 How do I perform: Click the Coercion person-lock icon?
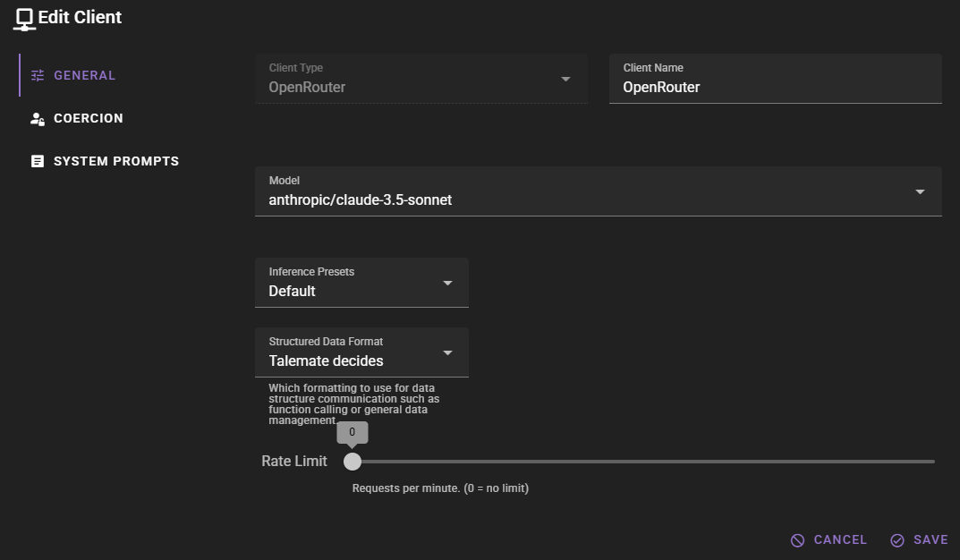[38, 119]
